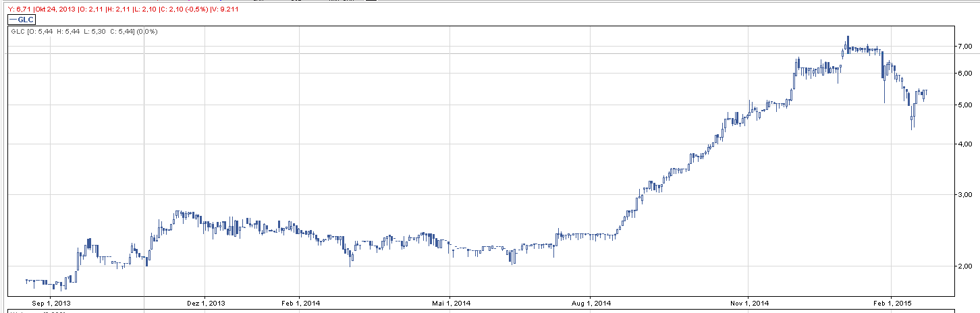Image resolution: width=980 pixels, height=313 pixels.
Task: Select the Nov 1, 2014 date label
Action: click(749, 303)
